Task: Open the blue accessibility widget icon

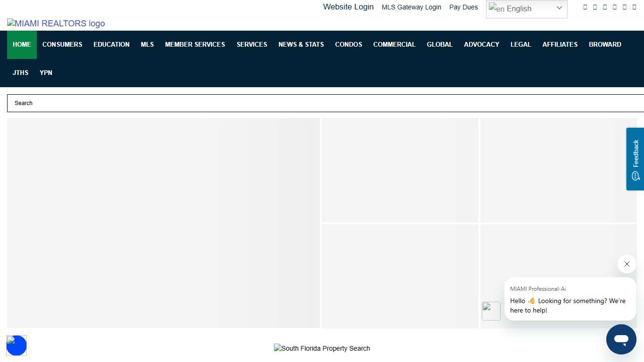Action: point(17,346)
